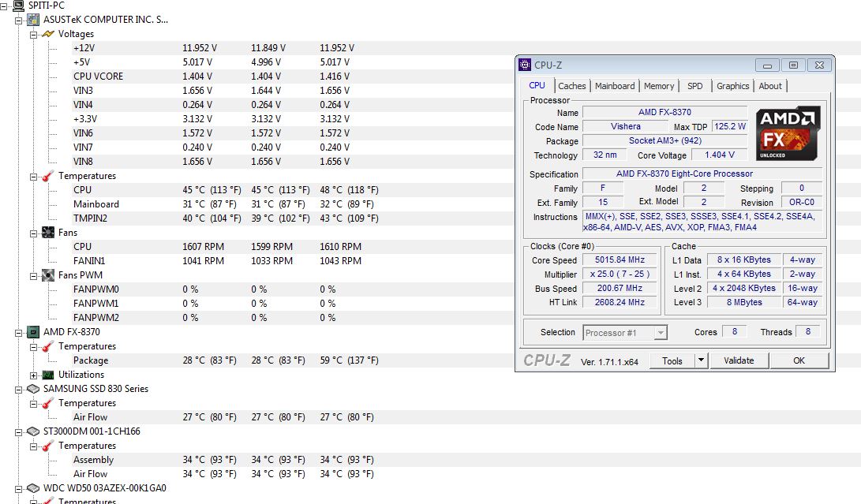Switch to the Mainboard tab
This screenshot has width=861, height=504.
[615, 86]
